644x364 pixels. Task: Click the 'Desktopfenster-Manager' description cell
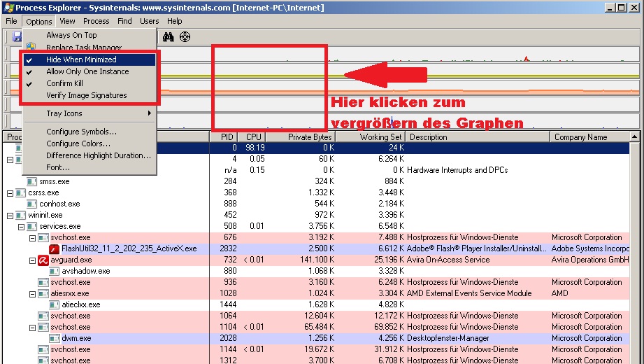(x=448, y=339)
